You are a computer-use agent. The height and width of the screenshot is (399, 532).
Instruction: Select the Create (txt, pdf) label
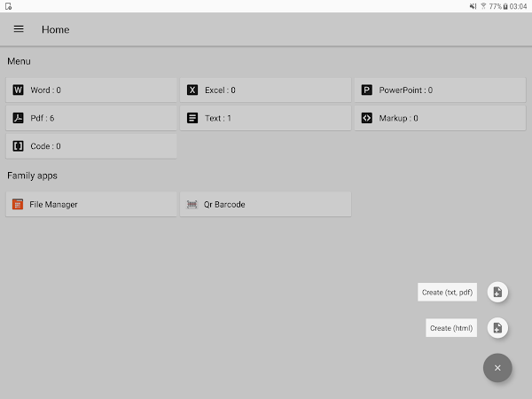pos(447,292)
